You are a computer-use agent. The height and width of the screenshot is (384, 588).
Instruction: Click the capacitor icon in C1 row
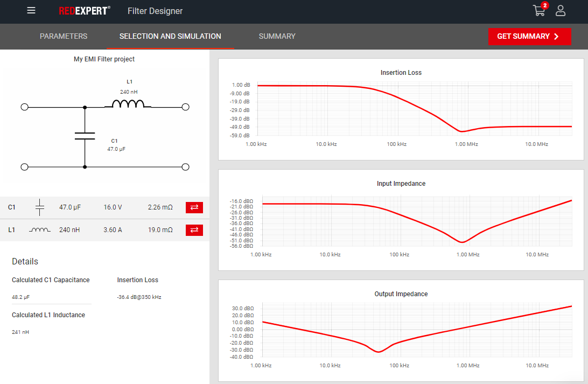point(40,207)
